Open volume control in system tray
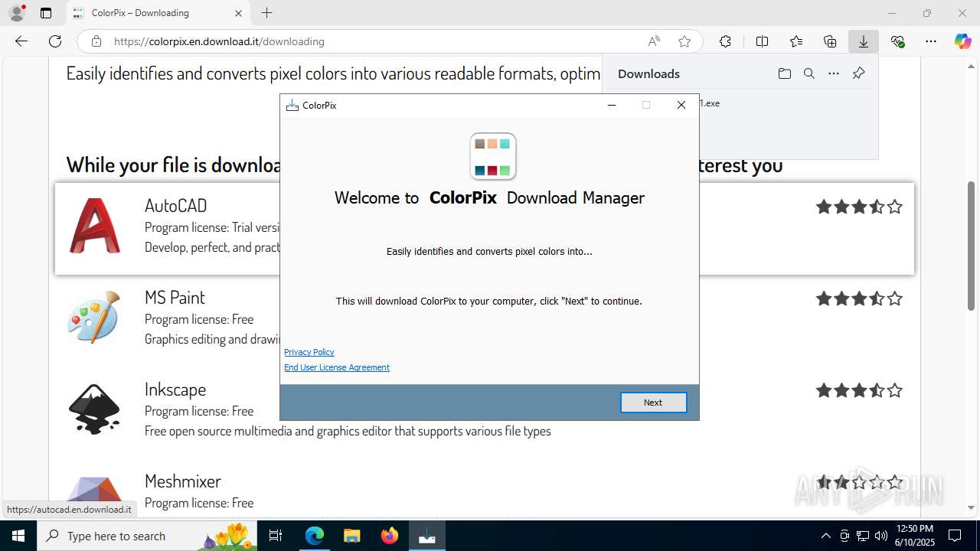 coord(881,536)
